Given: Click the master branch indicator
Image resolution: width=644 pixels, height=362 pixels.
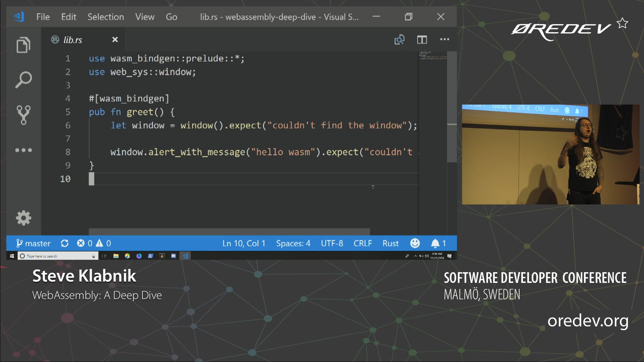Looking at the screenshot, I should (33, 243).
